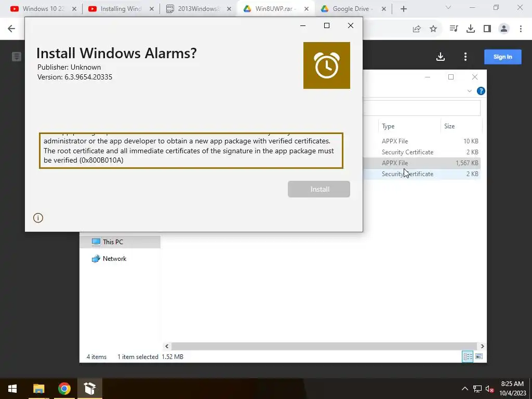Click App Installer taskbar icon
Viewport: 532px width, 399px height.
click(x=90, y=389)
